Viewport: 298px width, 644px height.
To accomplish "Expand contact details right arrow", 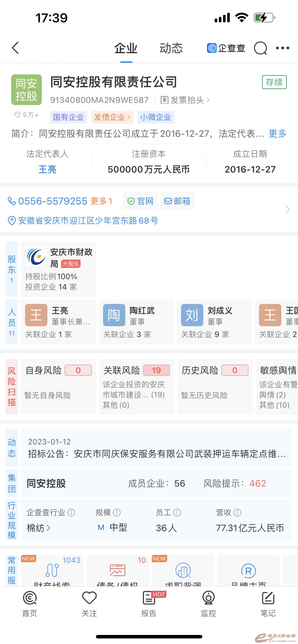I will (288, 209).
